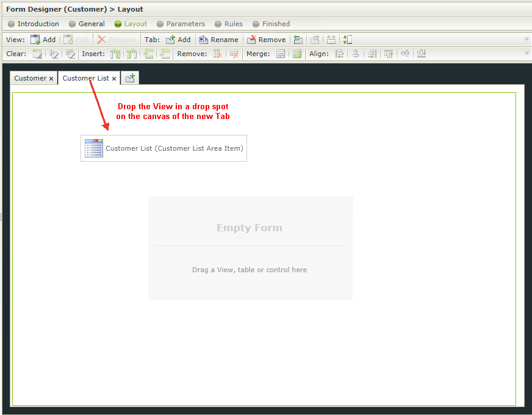Add a new tab via Tab Add

(178, 40)
